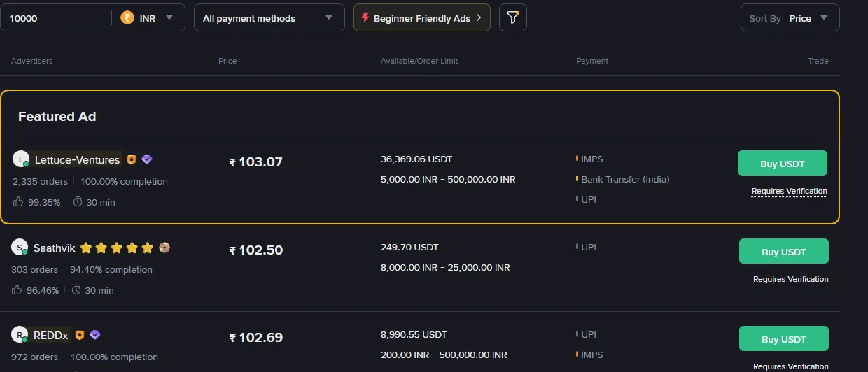Click the orange shield badge beside Lettuce-Ventures
Image resolution: width=868 pixels, height=372 pixels.
click(x=132, y=159)
